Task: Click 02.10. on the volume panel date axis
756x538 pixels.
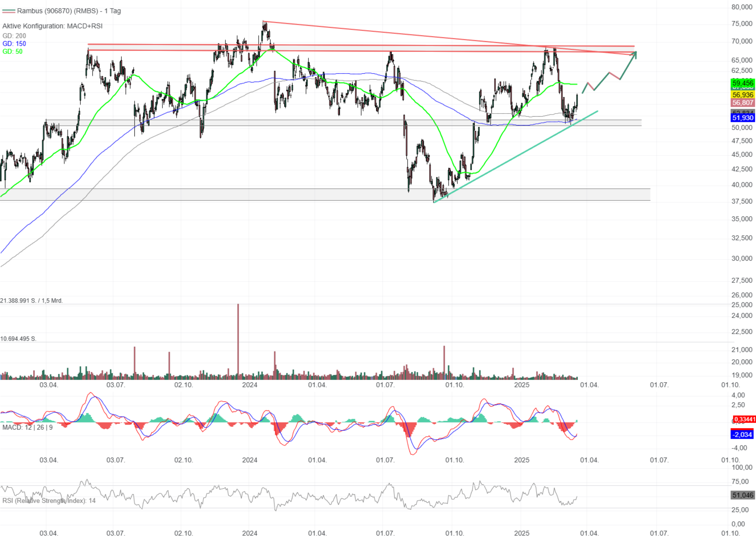Action: [184, 385]
